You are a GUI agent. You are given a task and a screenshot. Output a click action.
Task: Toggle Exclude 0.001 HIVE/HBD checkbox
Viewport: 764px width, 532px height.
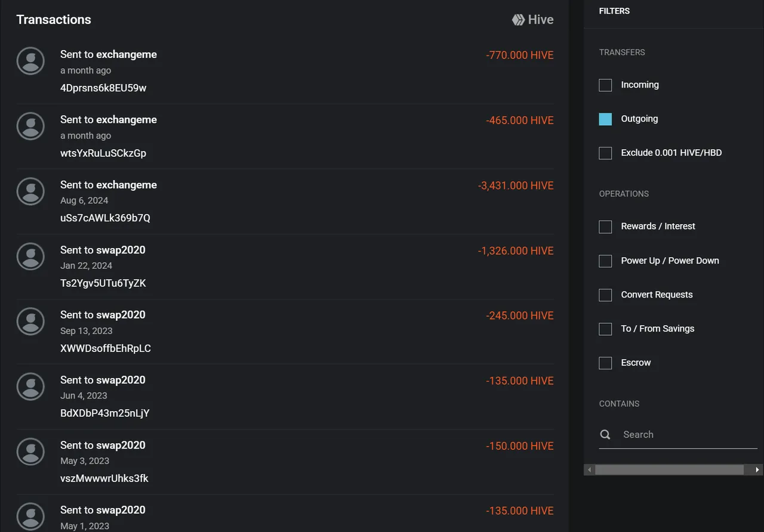[605, 153]
